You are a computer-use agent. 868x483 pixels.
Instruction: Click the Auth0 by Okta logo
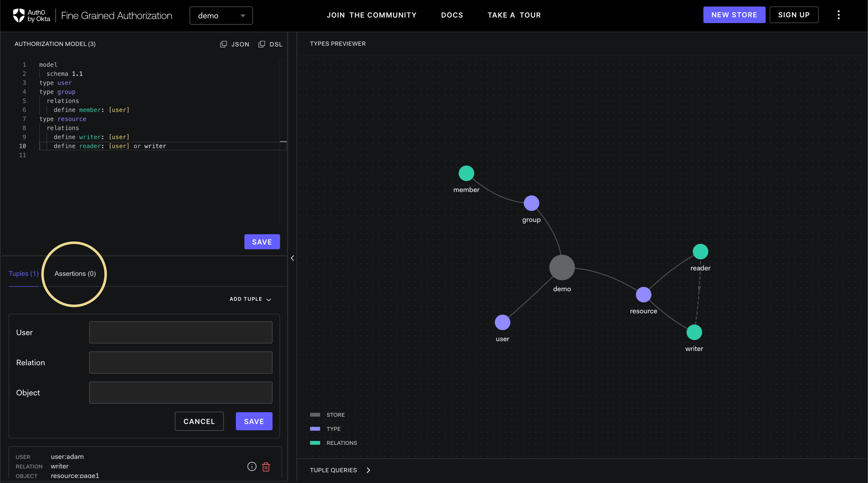(x=31, y=16)
